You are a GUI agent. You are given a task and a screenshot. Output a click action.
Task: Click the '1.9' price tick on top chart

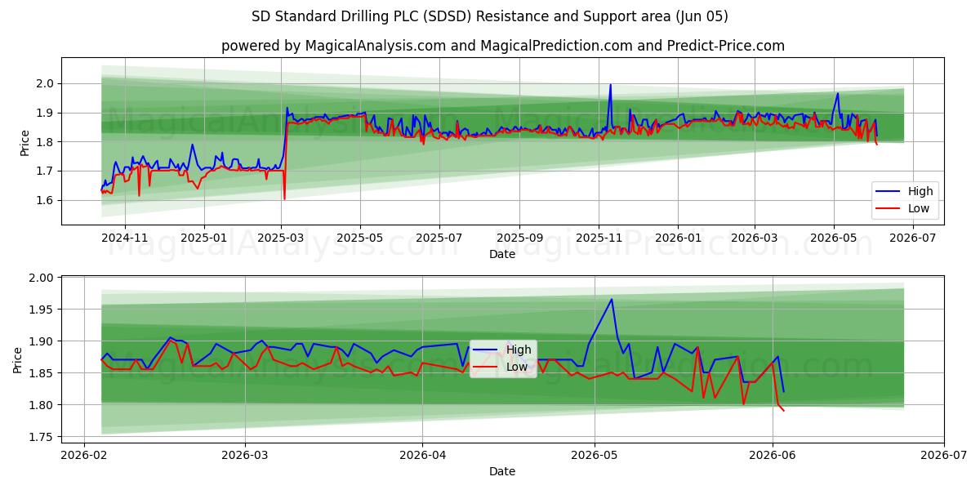click(46, 113)
